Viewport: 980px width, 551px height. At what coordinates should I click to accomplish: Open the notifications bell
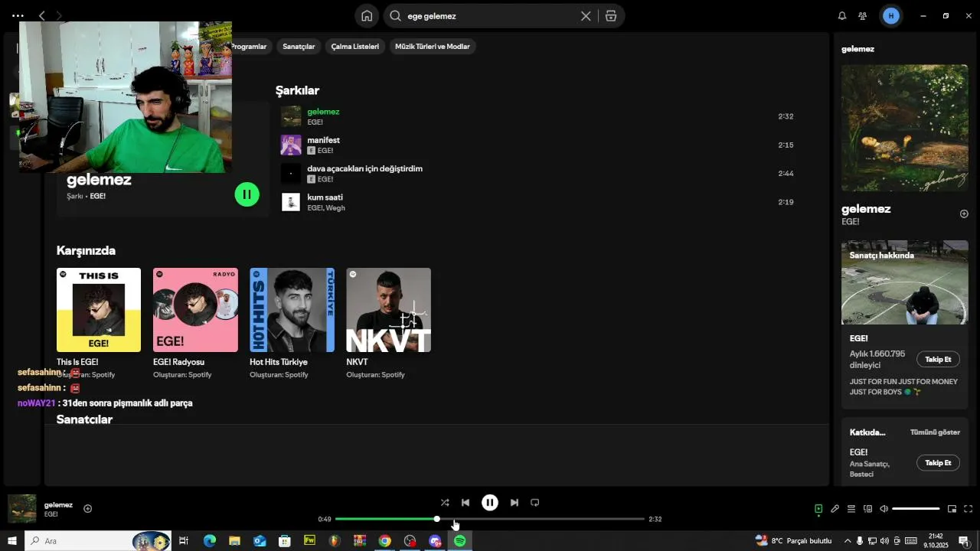842,16
